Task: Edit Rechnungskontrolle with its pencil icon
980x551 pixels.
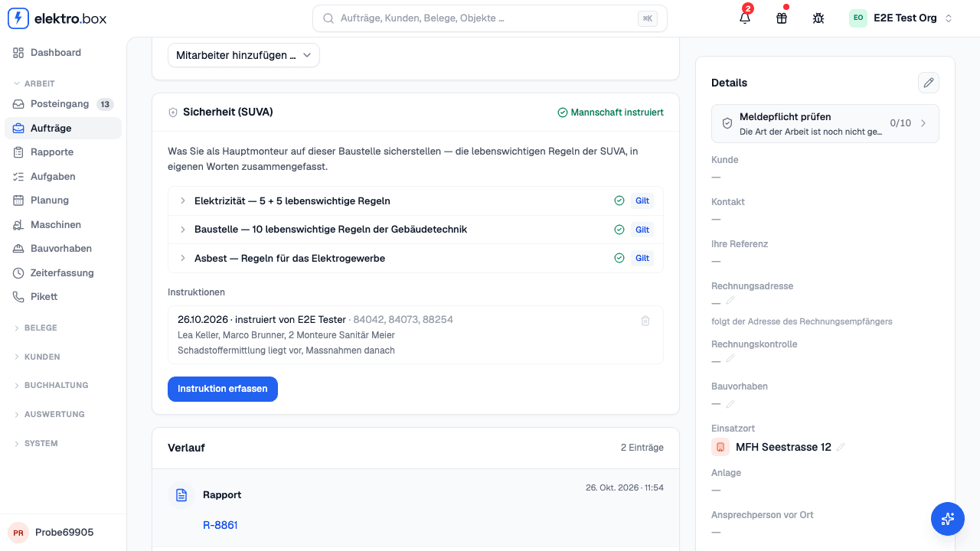Action: (730, 358)
